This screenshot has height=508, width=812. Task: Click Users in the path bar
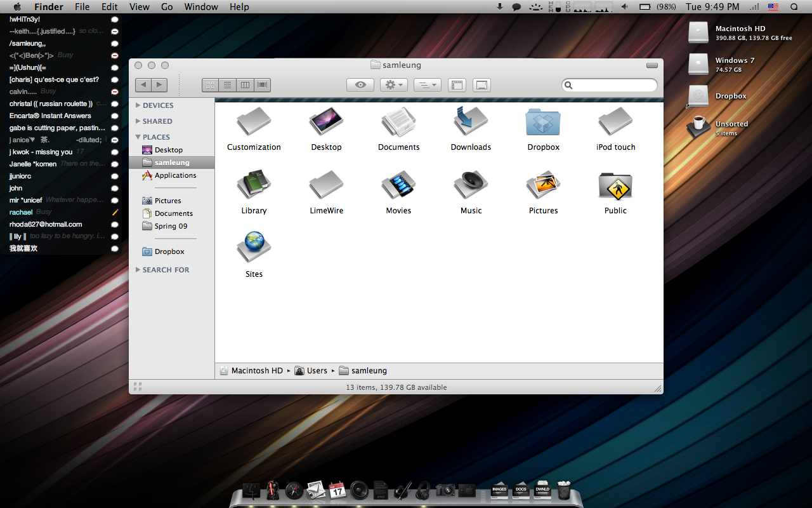click(317, 371)
